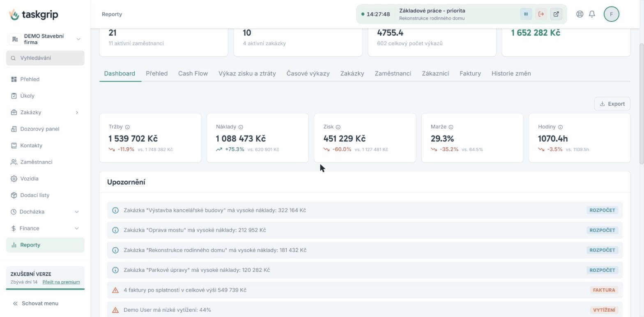Click the Export button
The height and width of the screenshot is (317, 644).
tap(612, 104)
